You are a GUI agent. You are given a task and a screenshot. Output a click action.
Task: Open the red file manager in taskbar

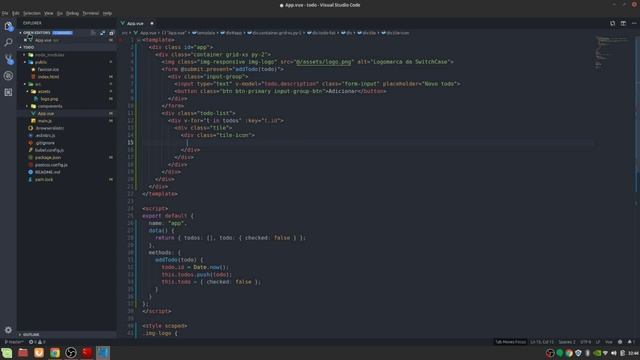pyautogui.click(x=23, y=353)
